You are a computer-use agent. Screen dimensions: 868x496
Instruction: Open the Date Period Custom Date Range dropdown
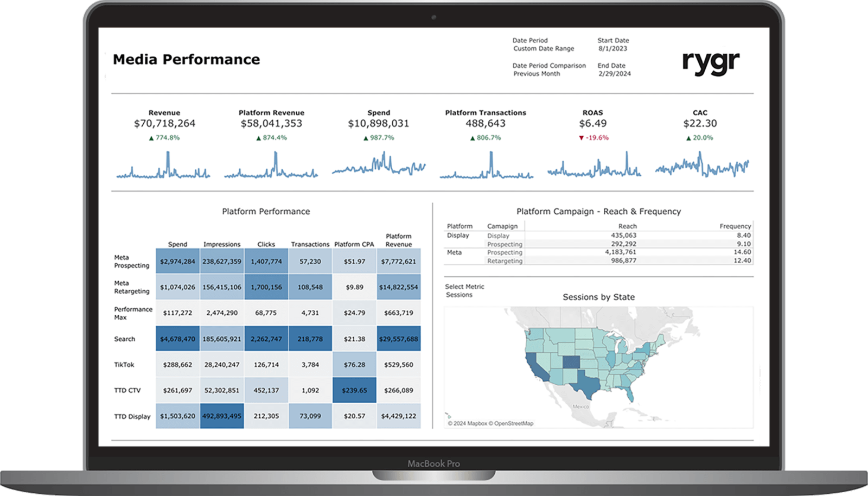[543, 49]
